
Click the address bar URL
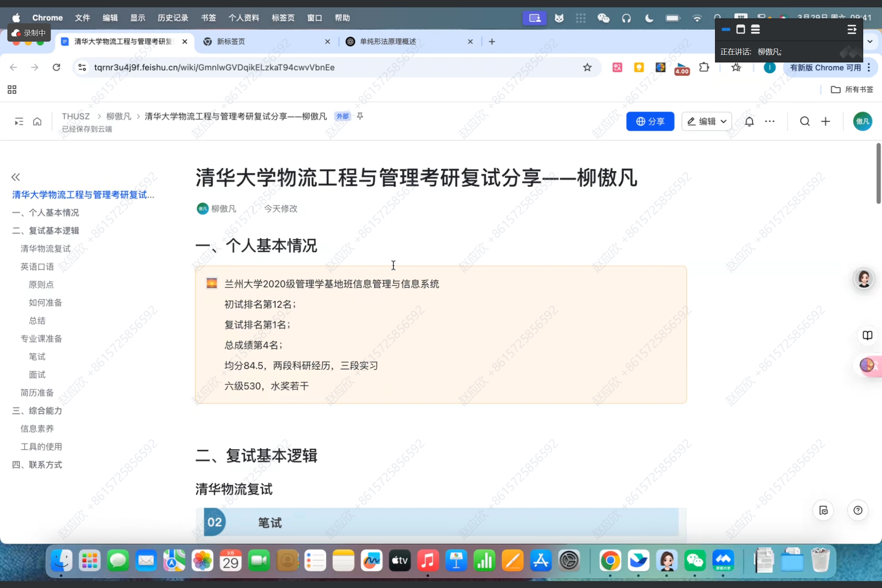coord(214,67)
